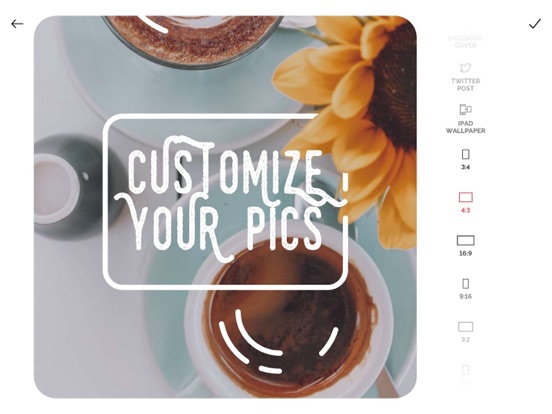Select the 'Customize' text overlay on canvas
This screenshot has height=414, width=552.
pos(225,171)
